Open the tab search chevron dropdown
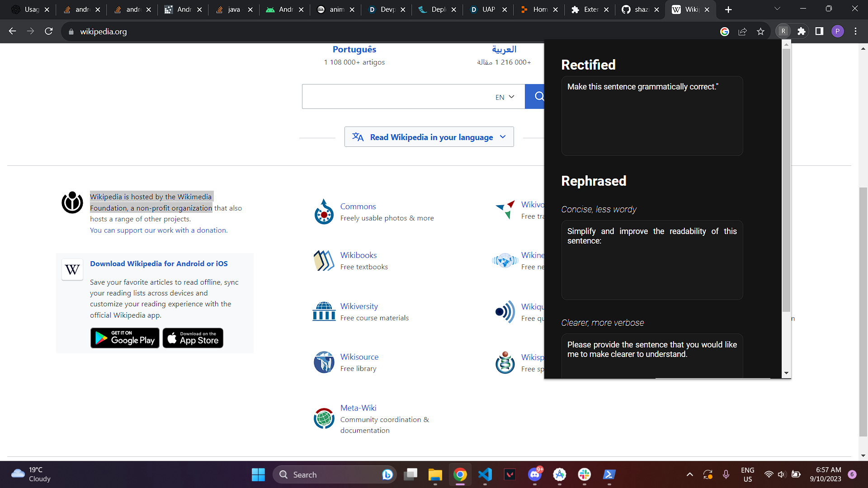The width and height of the screenshot is (868, 488). click(777, 9)
